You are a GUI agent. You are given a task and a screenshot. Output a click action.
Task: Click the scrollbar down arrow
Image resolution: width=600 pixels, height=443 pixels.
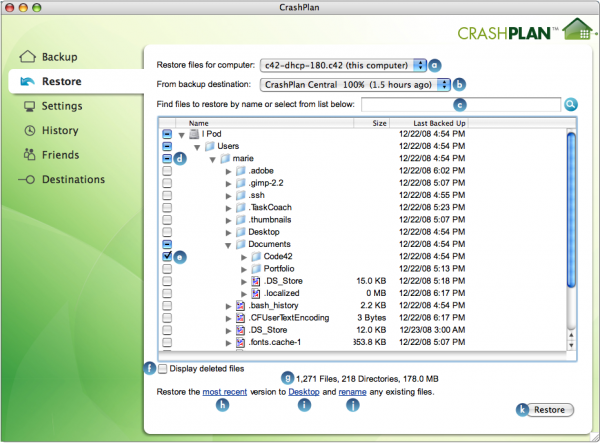click(571, 345)
